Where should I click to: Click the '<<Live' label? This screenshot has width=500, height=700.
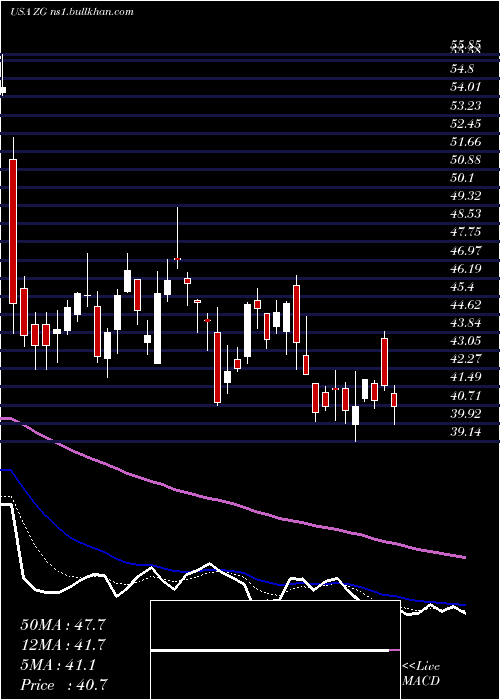[x=421, y=666]
